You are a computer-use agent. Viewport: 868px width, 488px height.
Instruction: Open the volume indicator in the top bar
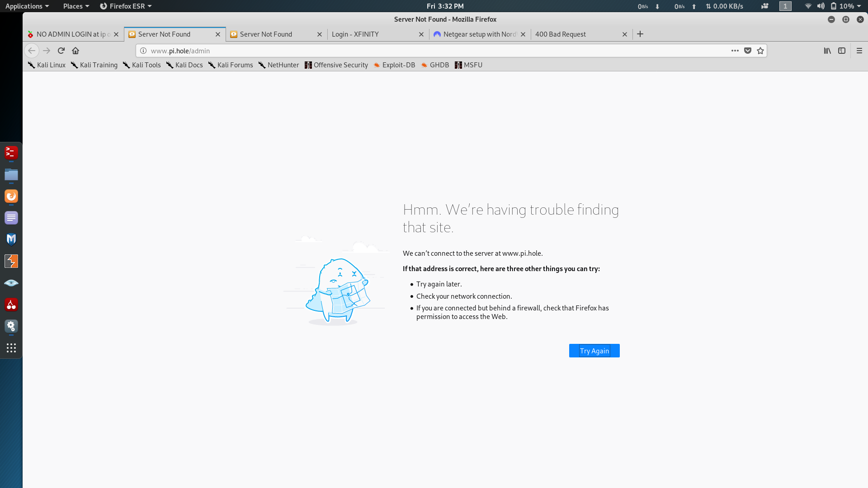pyautogui.click(x=821, y=6)
